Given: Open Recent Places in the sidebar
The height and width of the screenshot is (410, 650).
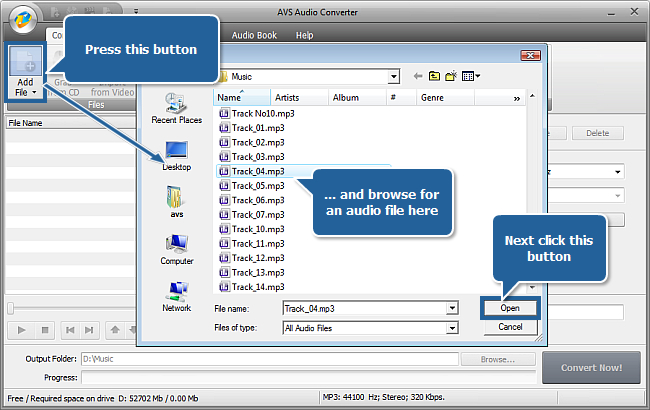Looking at the screenshot, I should click(x=177, y=109).
